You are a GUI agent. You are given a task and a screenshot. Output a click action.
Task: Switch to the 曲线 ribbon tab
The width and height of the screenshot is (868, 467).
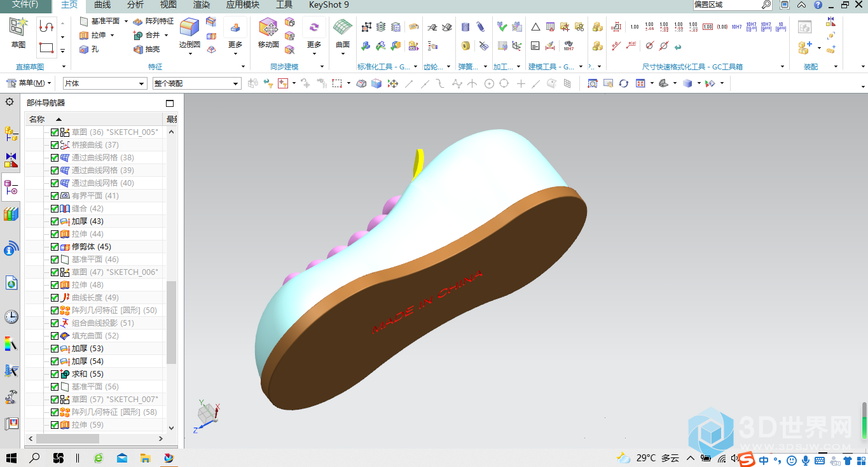102,5
